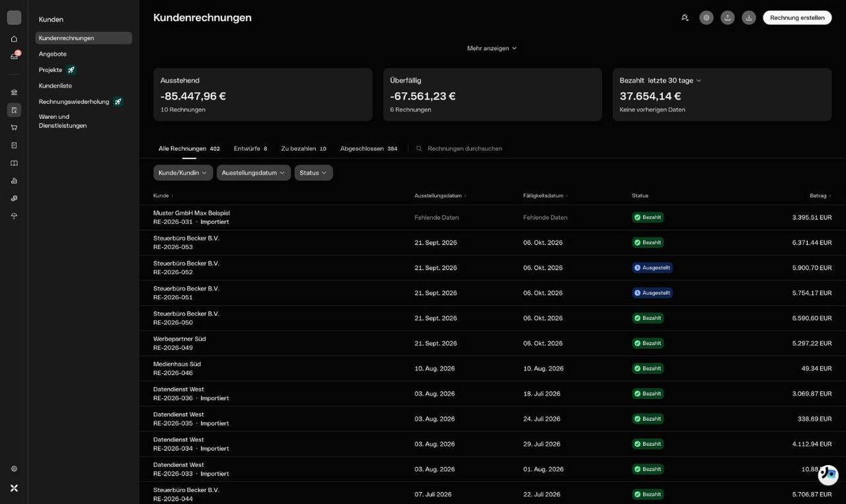The image size is (846, 504).
Task: Sort by the Betrag column header
Action: pyautogui.click(x=820, y=196)
